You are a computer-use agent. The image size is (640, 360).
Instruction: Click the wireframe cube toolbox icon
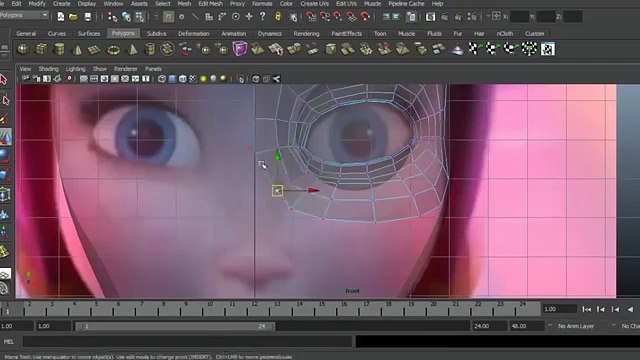click(4, 194)
